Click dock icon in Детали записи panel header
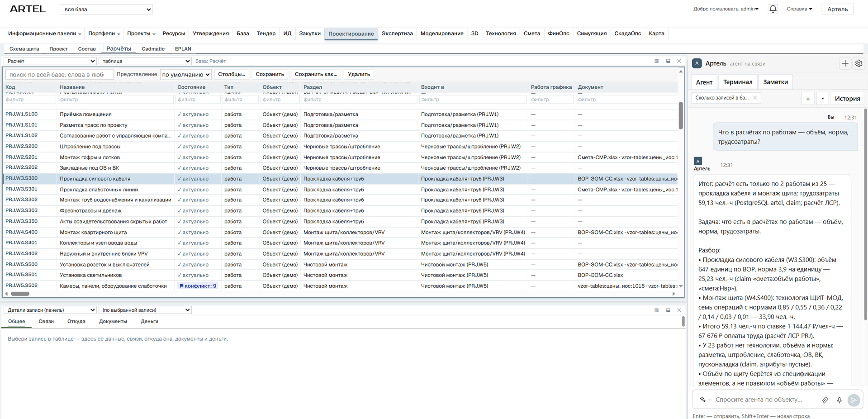Viewport: 868px width, 419px height. (668, 310)
